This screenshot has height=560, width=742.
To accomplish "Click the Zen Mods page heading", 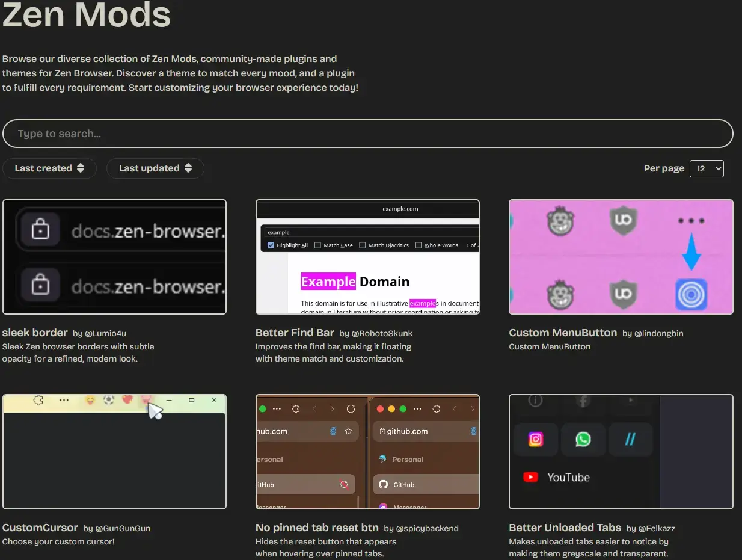I will [87, 14].
